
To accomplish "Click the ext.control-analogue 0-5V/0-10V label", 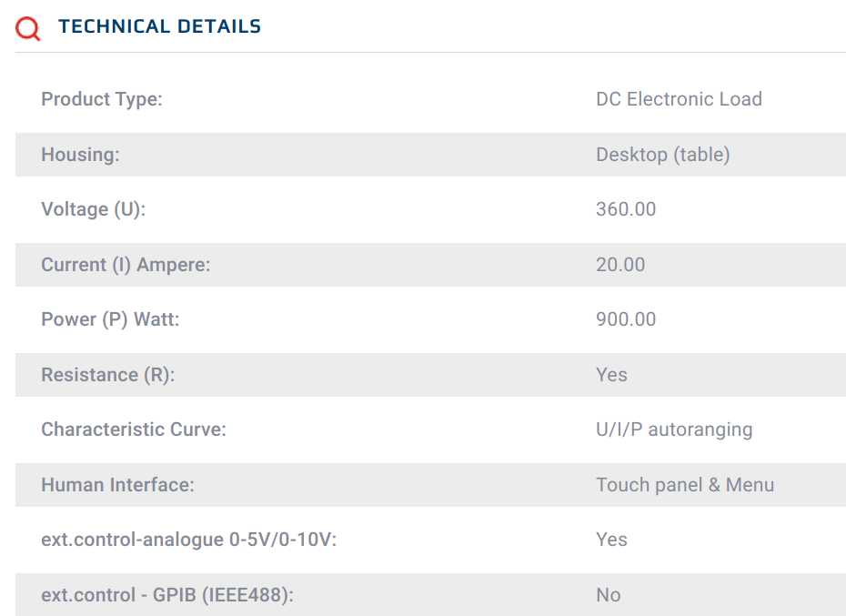I will (x=188, y=540).
